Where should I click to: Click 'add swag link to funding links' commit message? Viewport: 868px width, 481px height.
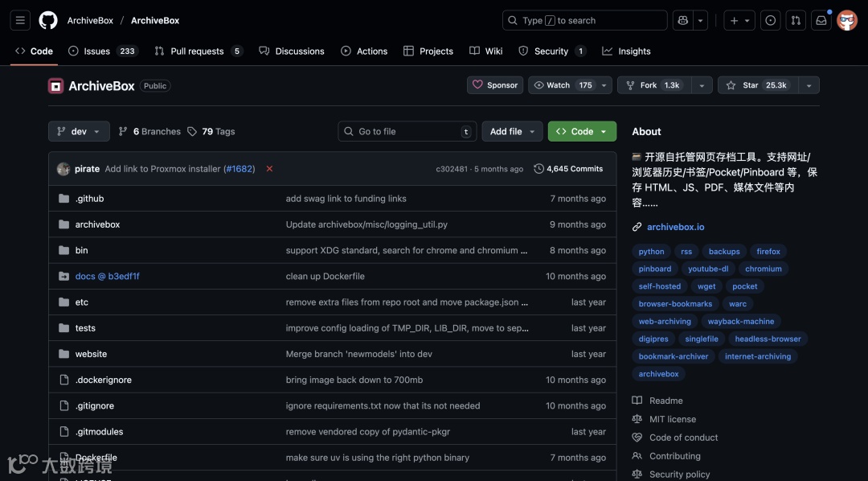(346, 199)
